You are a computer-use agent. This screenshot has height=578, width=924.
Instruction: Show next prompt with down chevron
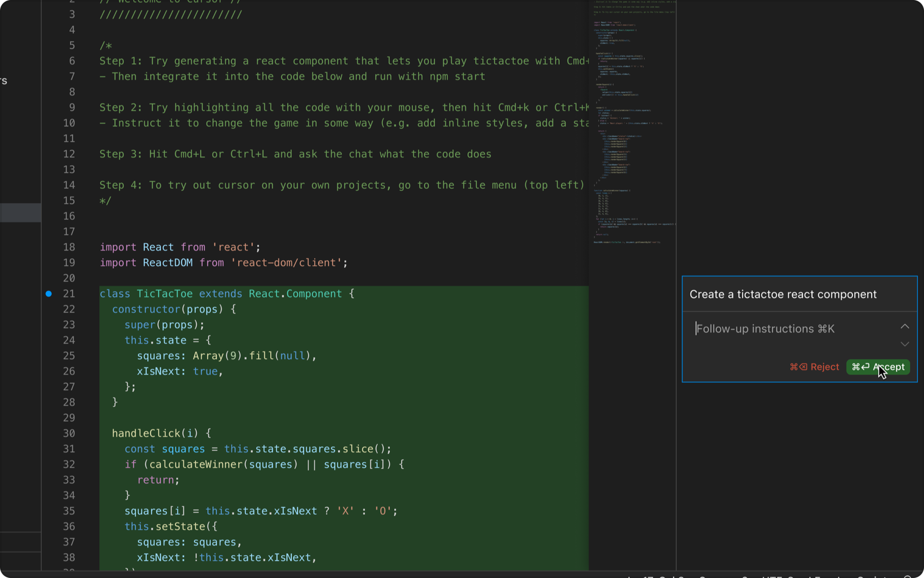[905, 344]
